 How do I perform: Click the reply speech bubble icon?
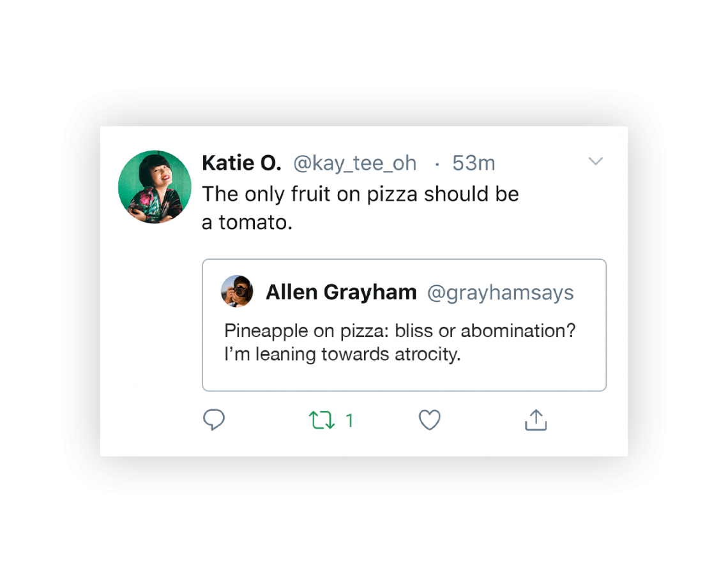pos(214,420)
